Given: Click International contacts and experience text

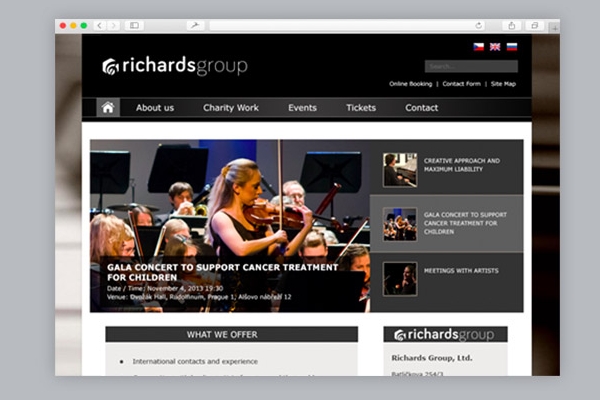Looking at the screenshot, I should (195, 361).
